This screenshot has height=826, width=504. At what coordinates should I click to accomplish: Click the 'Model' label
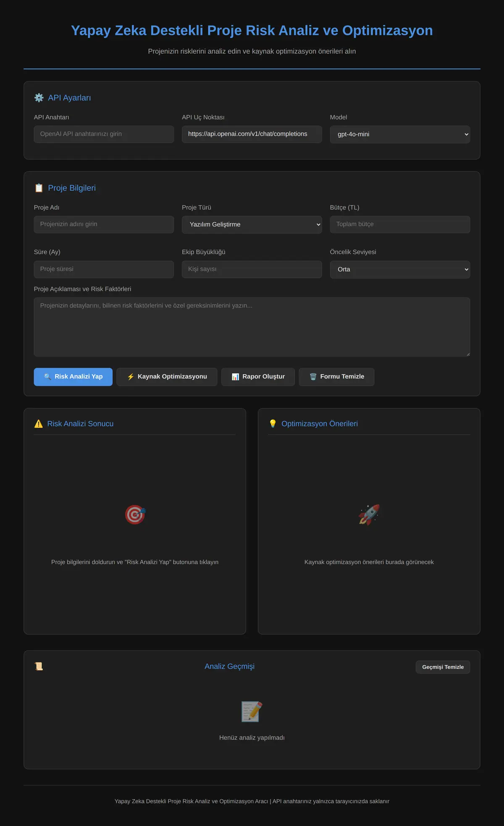339,117
